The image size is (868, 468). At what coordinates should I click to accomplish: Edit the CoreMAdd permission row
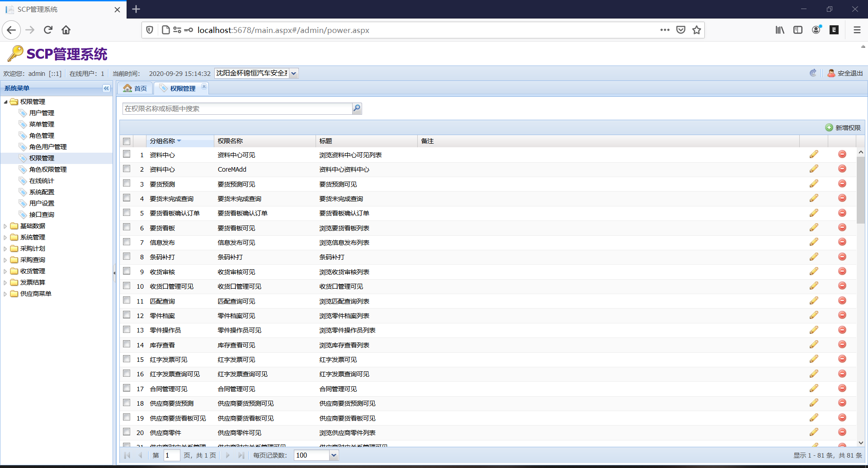point(814,169)
